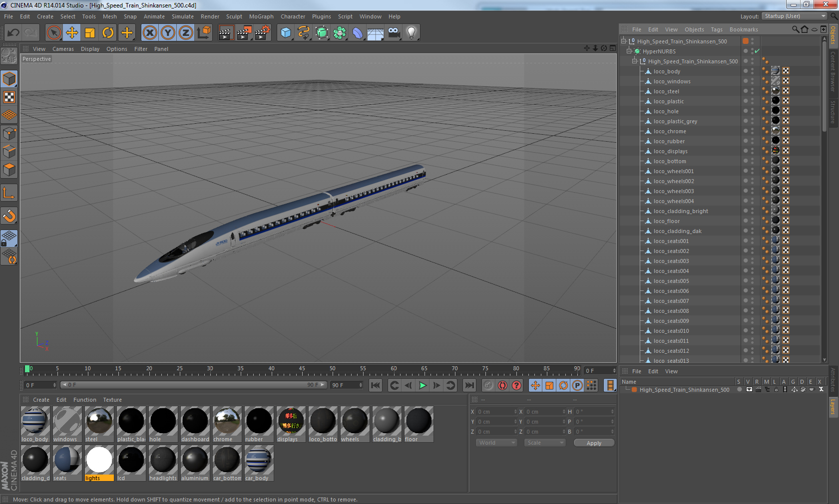The height and width of the screenshot is (504, 839).
Task: Open the World coordinate dropdown
Action: (496, 443)
